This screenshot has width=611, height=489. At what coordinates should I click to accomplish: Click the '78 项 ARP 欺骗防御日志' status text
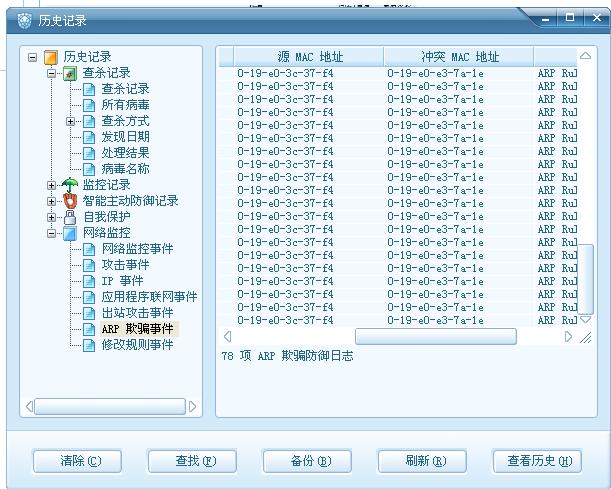[287, 356]
